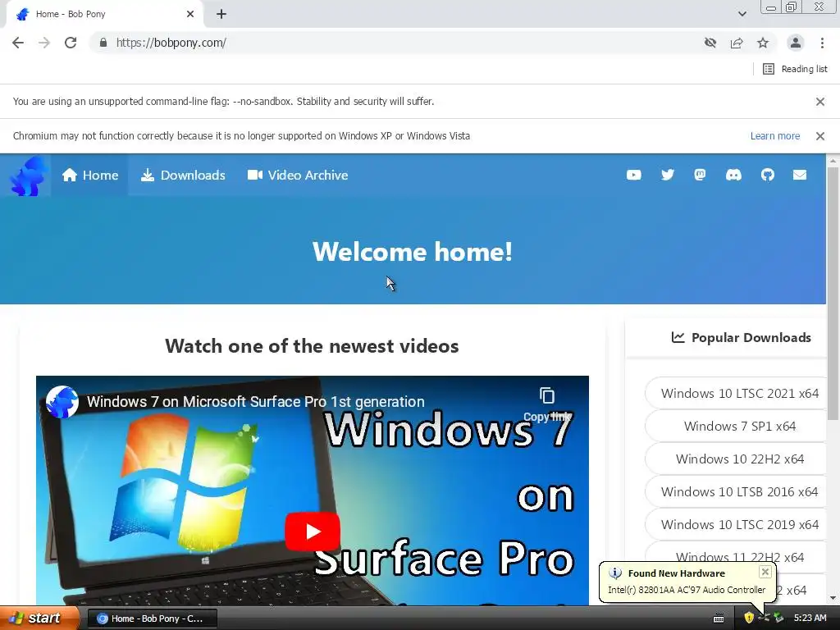Open the Reading list panel

point(795,69)
